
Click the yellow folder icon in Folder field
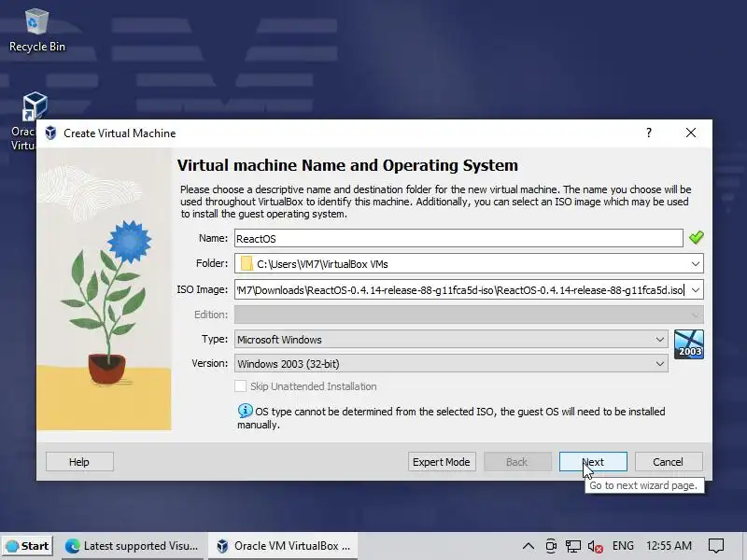[x=247, y=263]
